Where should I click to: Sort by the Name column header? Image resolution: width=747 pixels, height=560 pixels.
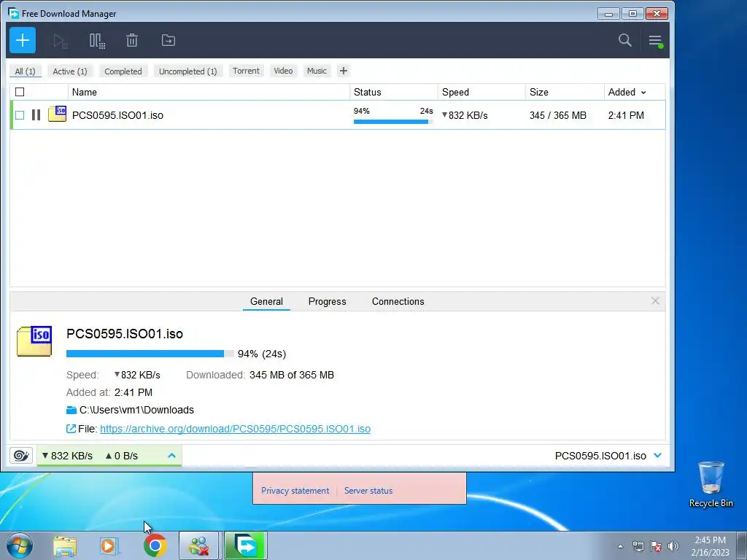click(209, 92)
